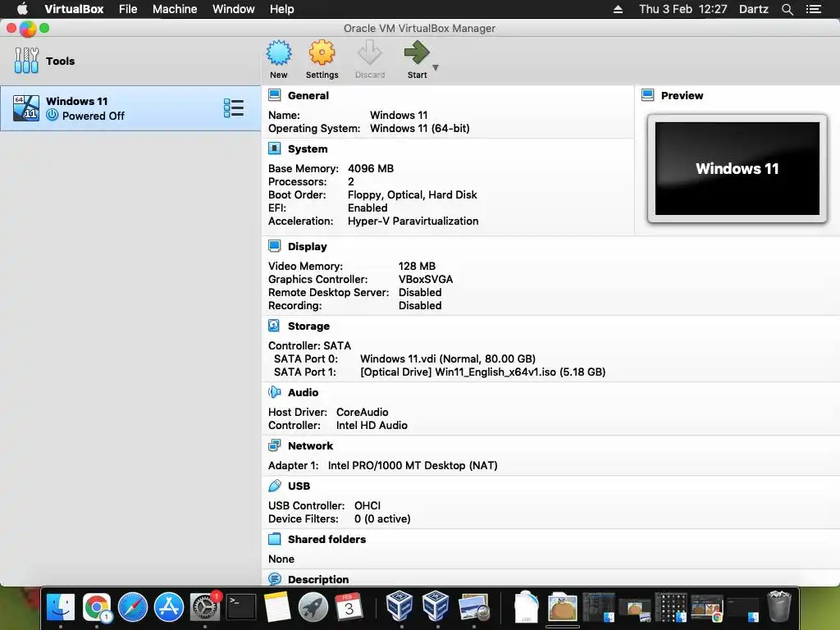This screenshot has width=840, height=630.
Task: Open Shared folders settings via heading
Action: (x=326, y=540)
